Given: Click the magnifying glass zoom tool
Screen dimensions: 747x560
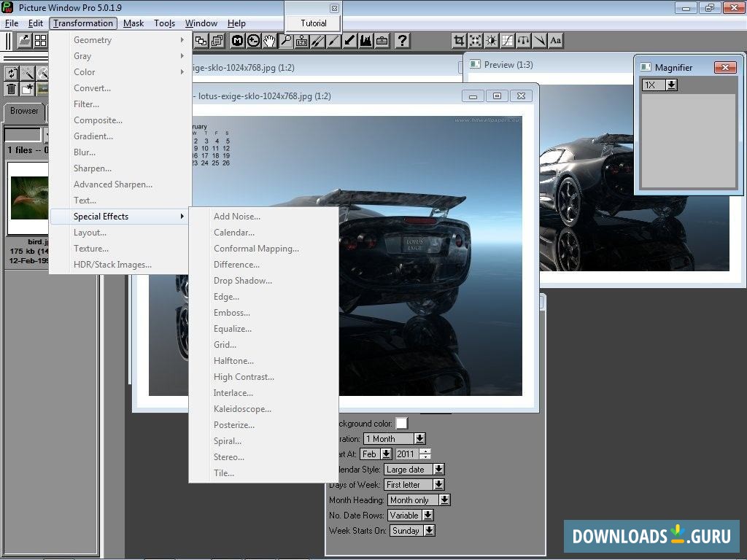Looking at the screenshot, I should [x=286, y=41].
